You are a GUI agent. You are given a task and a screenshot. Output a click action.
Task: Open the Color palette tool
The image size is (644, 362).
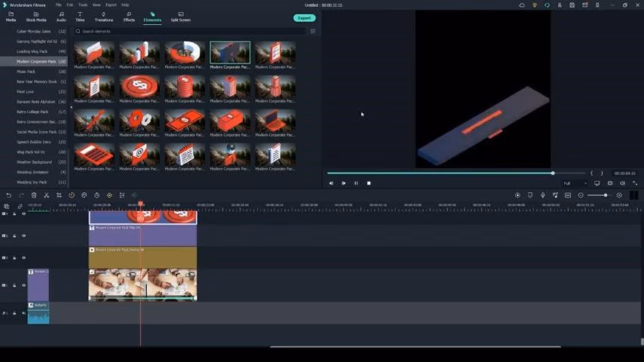click(x=84, y=195)
